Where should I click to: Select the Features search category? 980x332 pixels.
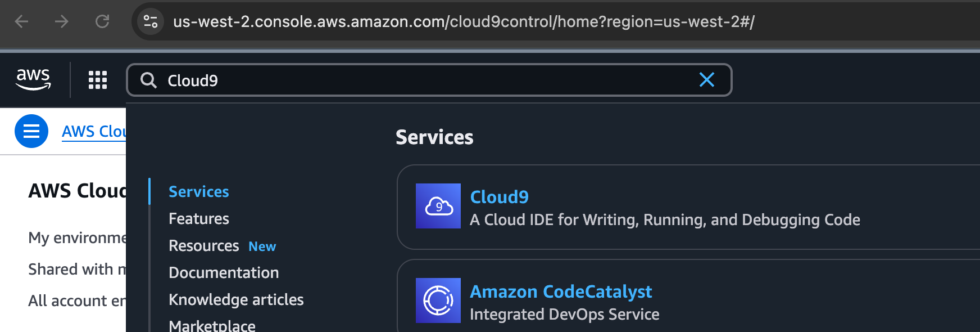[x=199, y=219]
